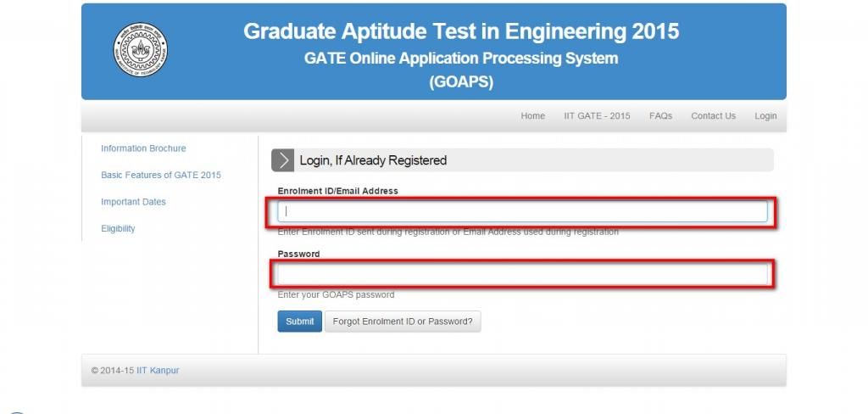This screenshot has width=868, height=414.
Task: Follow the IIT Kanpur footer link
Action: [x=158, y=370]
